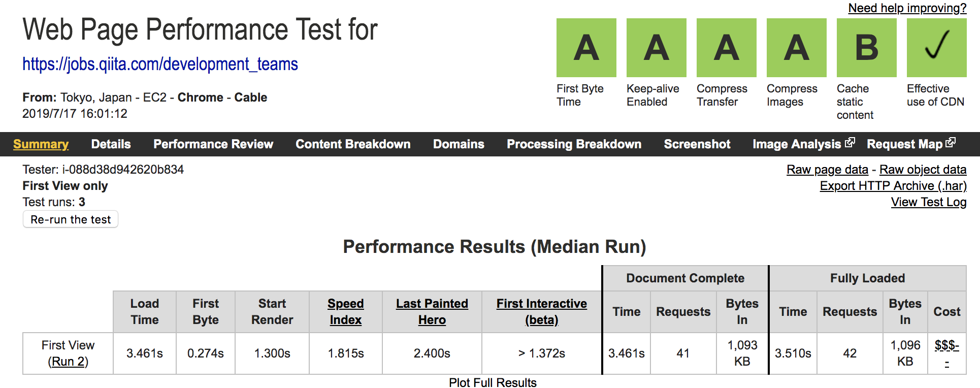Select the Domains tab
The height and width of the screenshot is (388, 980).
(x=459, y=144)
